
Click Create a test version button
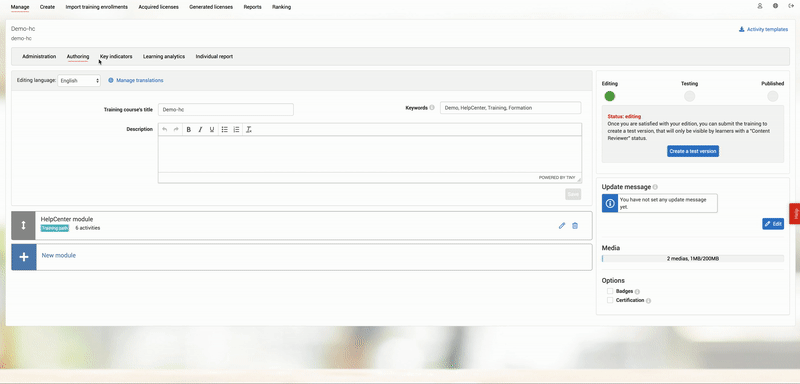point(693,151)
